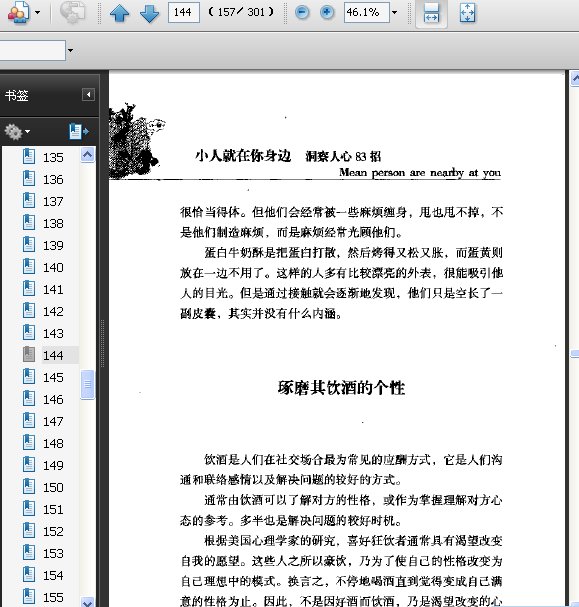Go to the next page with down arrow
Image resolution: width=579 pixels, height=607 pixels.
coord(149,13)
